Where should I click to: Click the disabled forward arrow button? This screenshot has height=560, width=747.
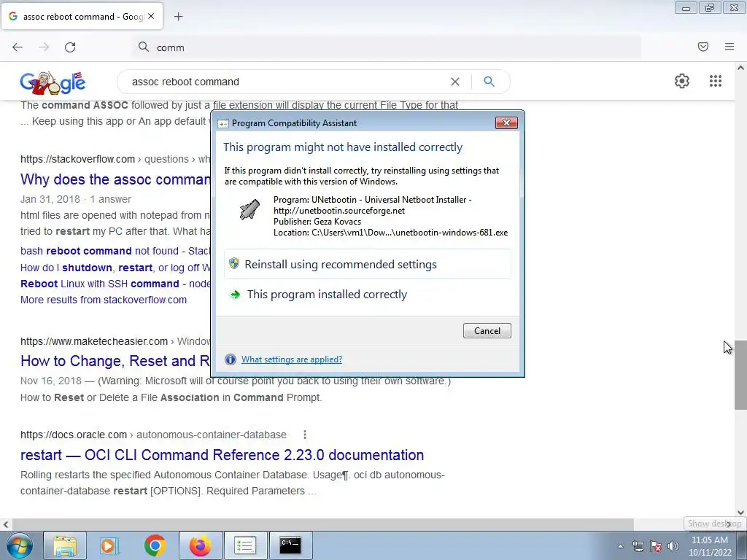point(44,47)
